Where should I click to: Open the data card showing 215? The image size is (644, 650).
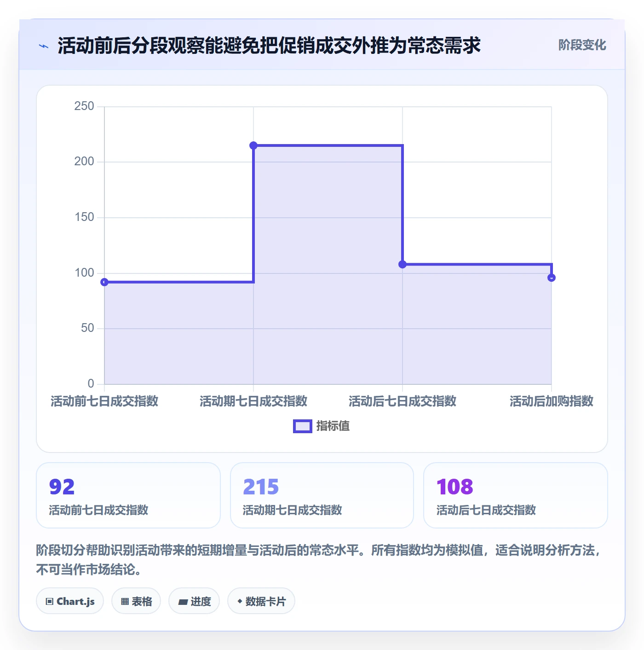tap(322, 495)
